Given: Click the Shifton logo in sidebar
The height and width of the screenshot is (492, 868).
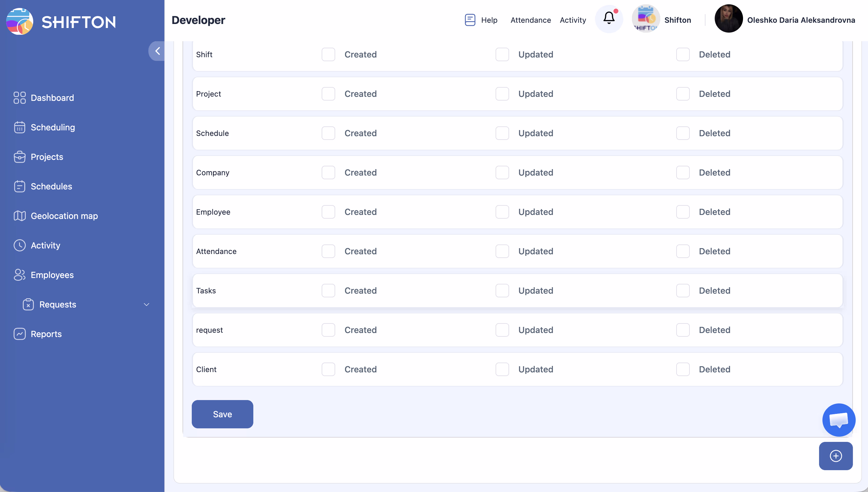Looking at the screenshot, I should click(20, 21).
